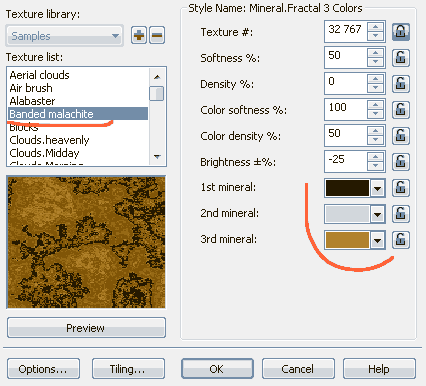Screen dimensions: 426x386
Task: Click the Color density % input field
Action: click(346, 135)
